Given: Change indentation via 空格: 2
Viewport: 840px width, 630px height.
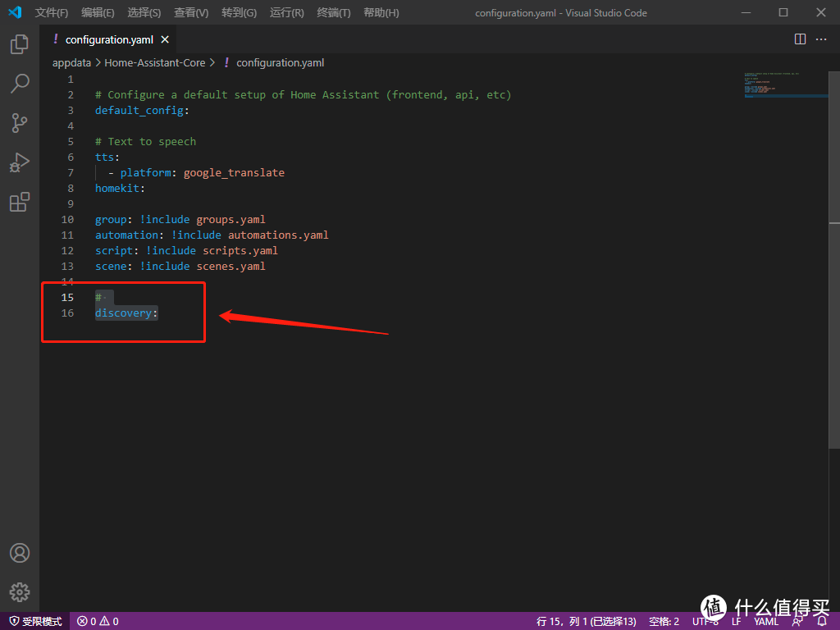Looking at the screenshot, I should coord(664,622).
